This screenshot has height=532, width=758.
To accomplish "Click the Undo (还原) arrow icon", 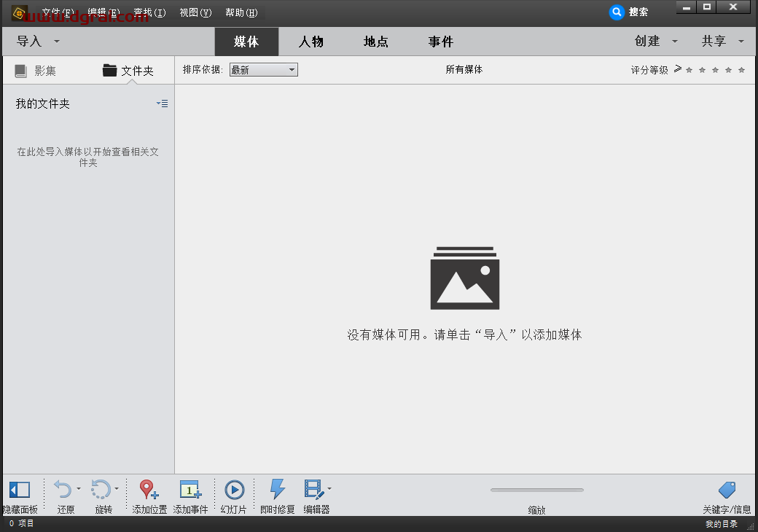I will [x=63, y=490].
